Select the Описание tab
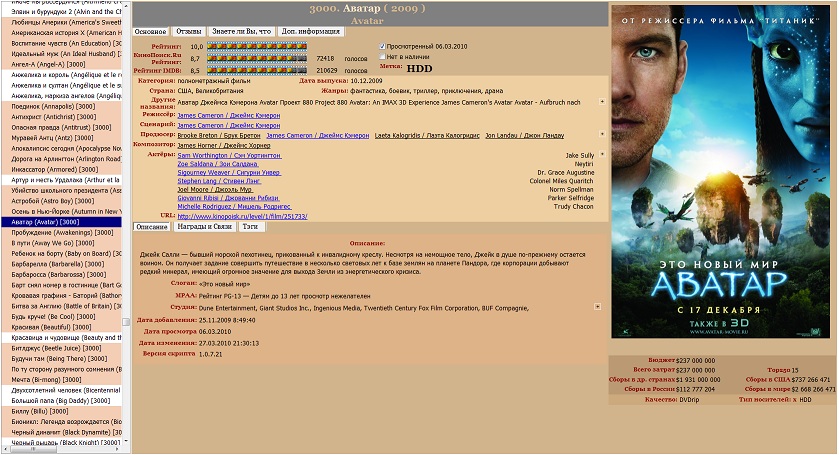 (151, 227)
